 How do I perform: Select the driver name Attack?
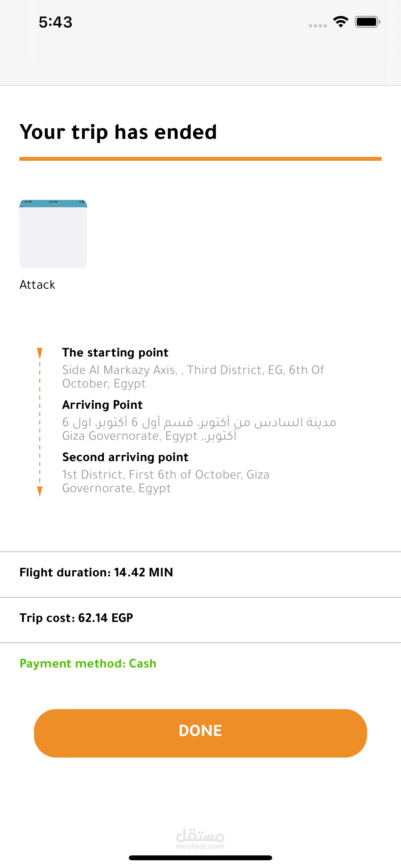tap(37, 285)
